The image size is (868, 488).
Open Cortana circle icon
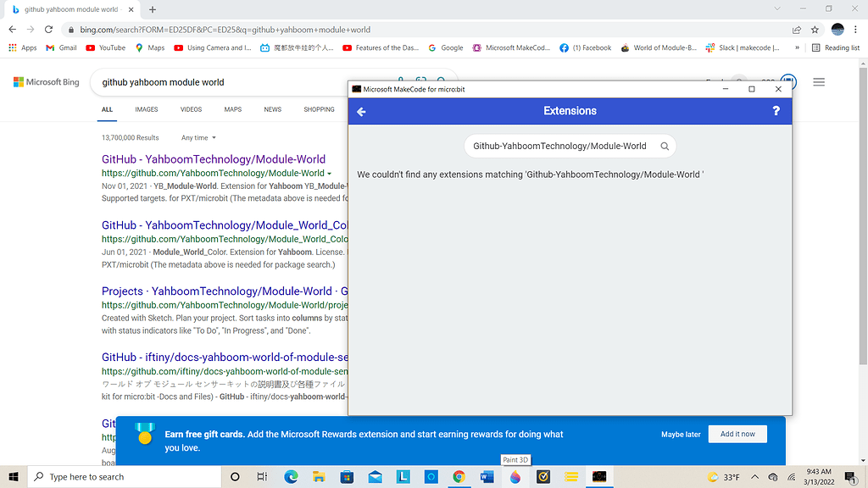coord(235,476)
